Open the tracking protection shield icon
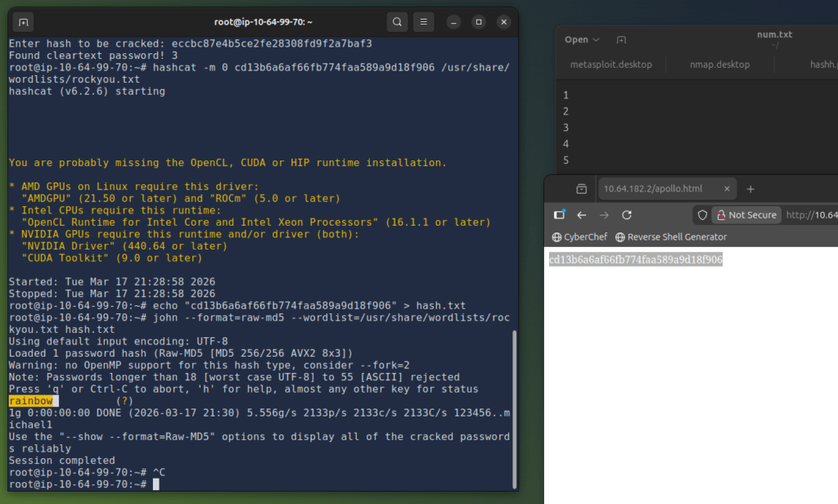 pyautogui.click(x=702, y=215)
